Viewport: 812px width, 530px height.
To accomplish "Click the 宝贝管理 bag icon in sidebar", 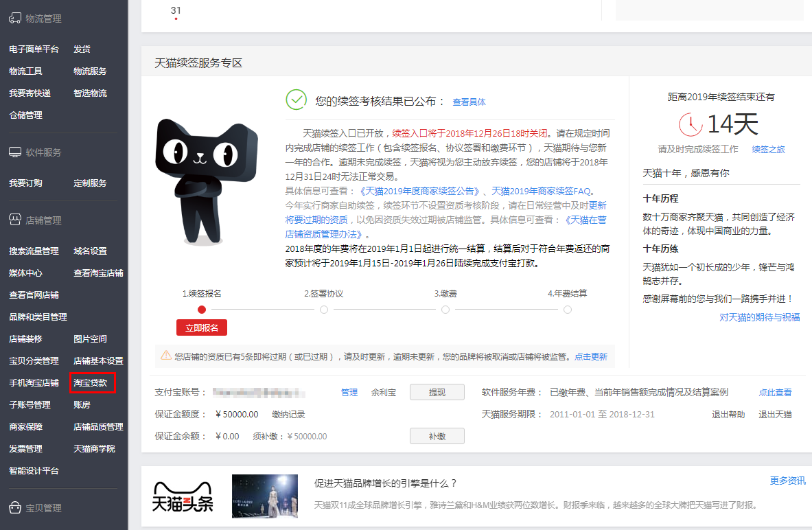I will pos(15,507).
